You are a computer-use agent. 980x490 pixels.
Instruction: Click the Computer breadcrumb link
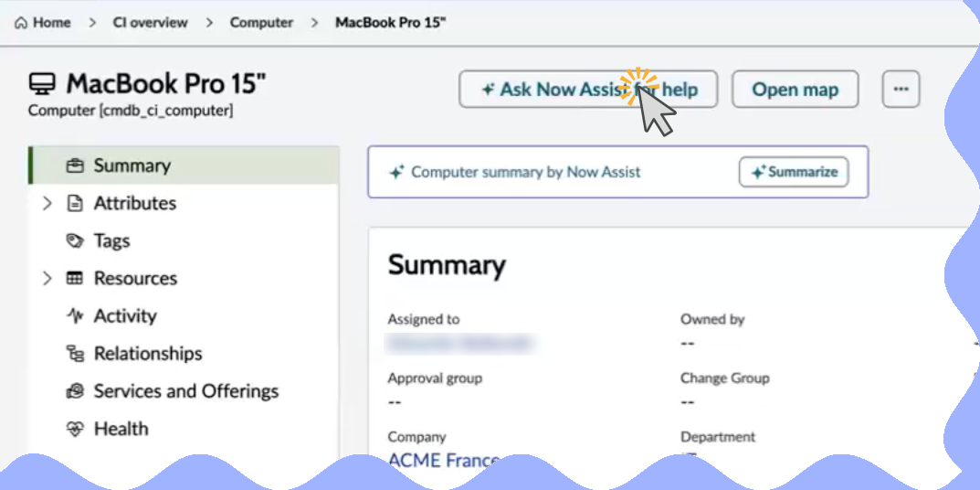click(261, 23)
